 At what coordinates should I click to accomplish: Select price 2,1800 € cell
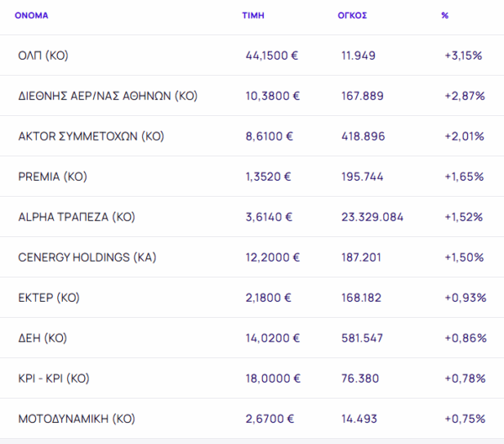(269, 298)
